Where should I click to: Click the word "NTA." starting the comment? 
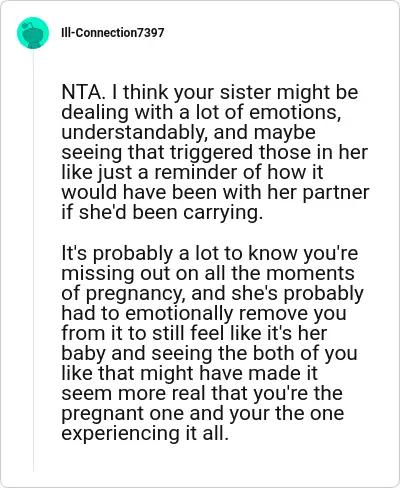(83, 92)
